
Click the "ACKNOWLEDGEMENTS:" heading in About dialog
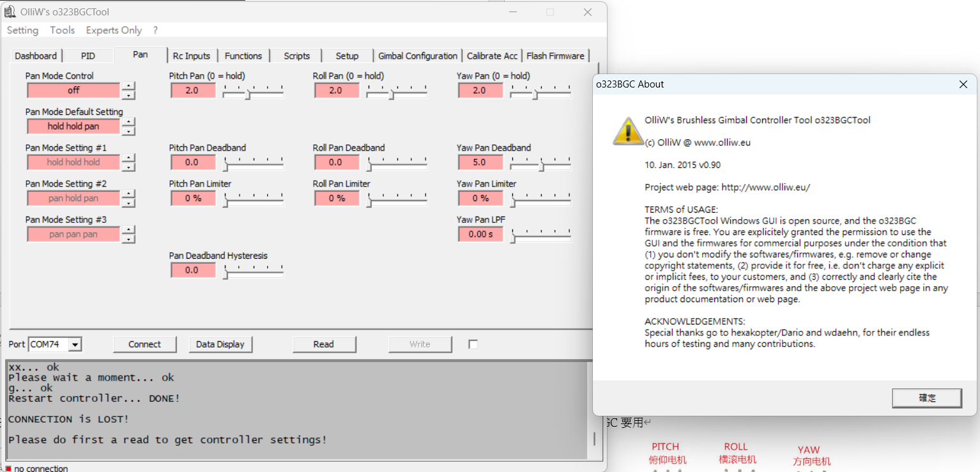(694, 321)
